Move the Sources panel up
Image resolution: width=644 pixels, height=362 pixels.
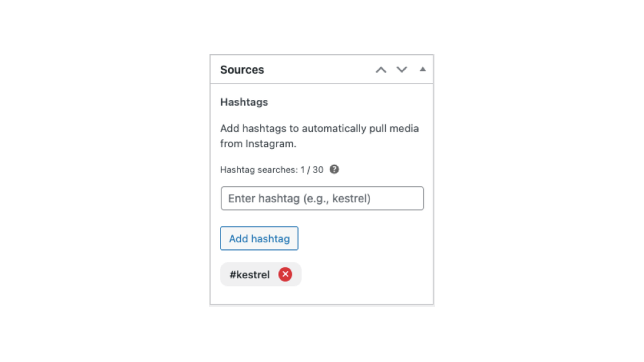(x=381, y=70)
